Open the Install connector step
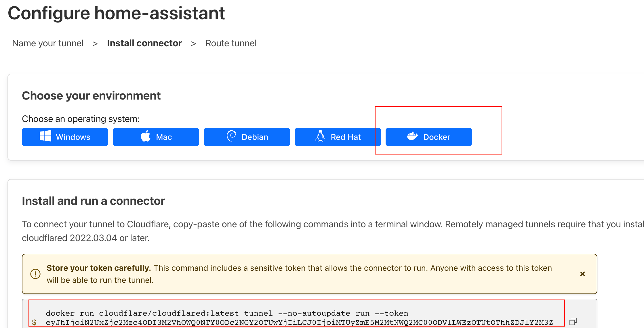This screenshot has width=644, height=328. 144,43
